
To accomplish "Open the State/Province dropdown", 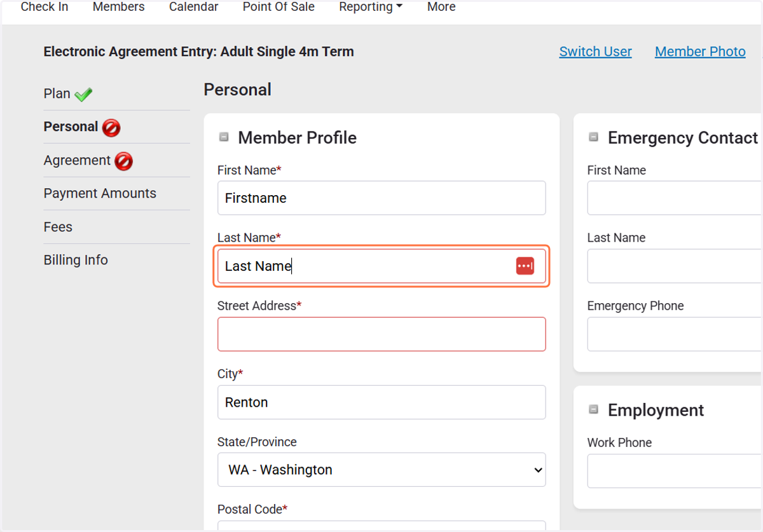I will 381,470.
